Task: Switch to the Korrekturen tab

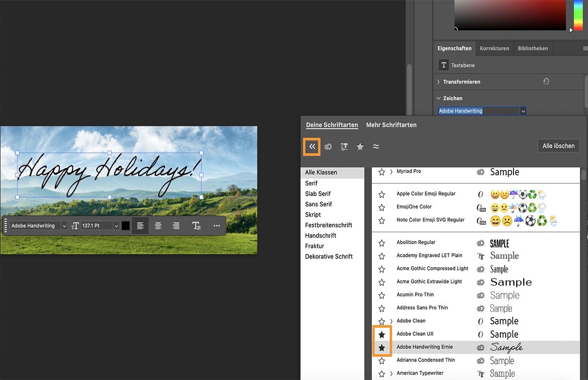Action: coord(494,48)
